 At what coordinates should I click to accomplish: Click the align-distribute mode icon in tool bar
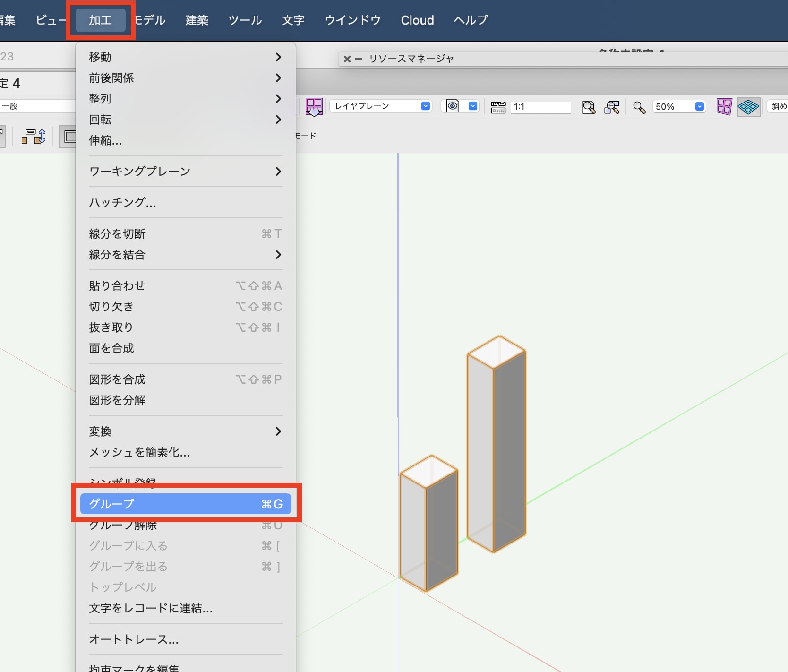[x=34, y=137]
